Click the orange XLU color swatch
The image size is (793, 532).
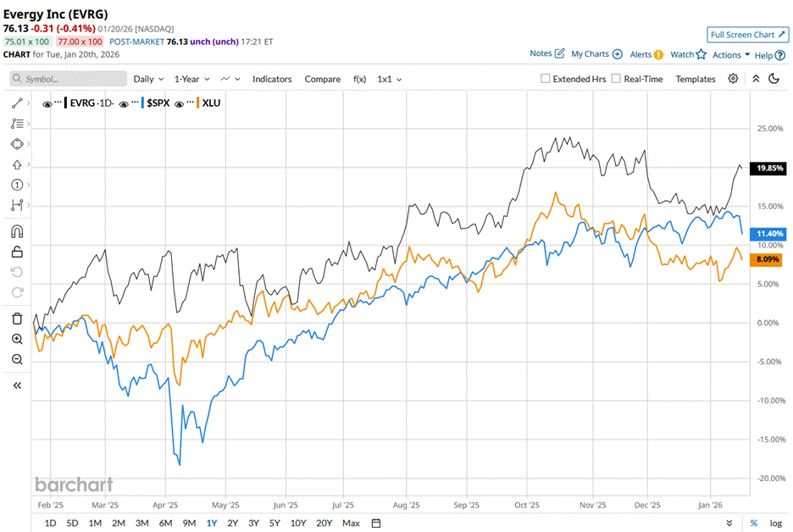198,103
